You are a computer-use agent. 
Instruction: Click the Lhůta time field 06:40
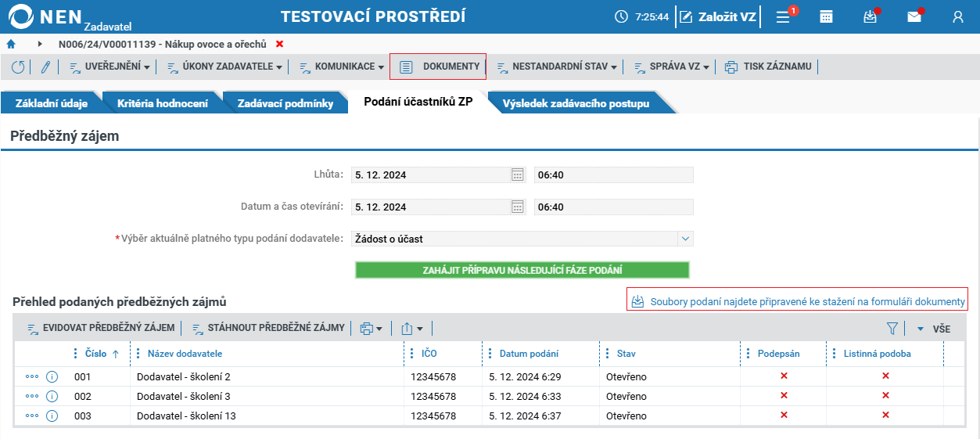(614, 175)
